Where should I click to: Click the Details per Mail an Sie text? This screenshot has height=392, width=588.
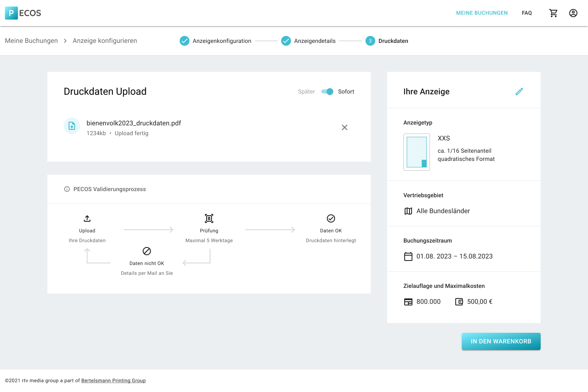pyautogui.click(x=147, y=273)
